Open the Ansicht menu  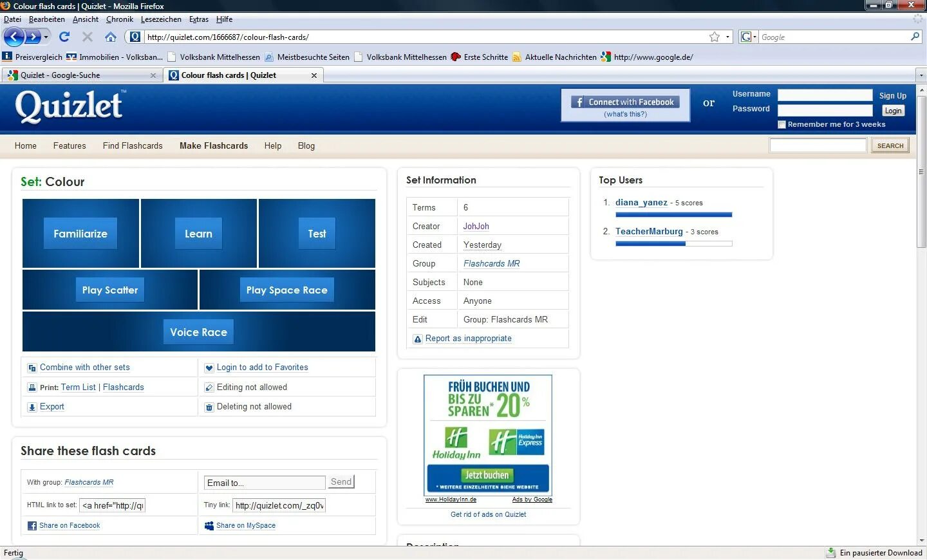point(86,19)
